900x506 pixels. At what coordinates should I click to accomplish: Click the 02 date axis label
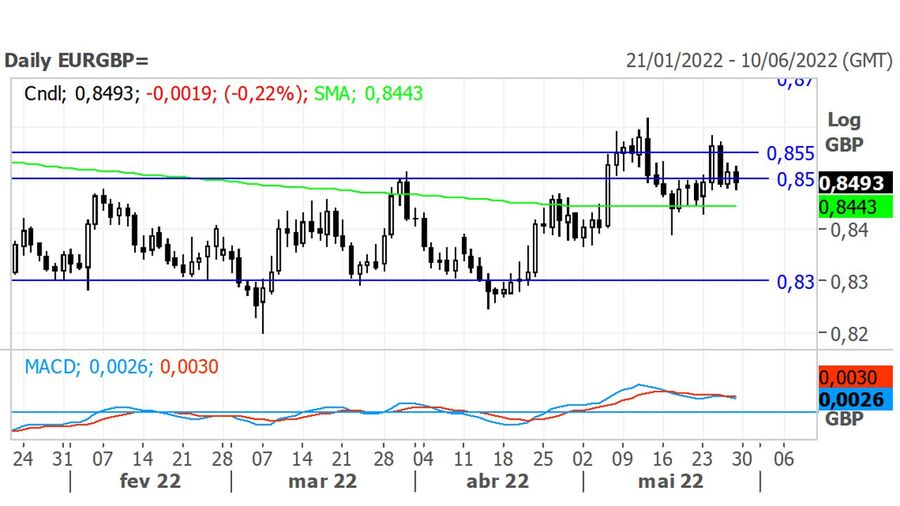tap(583, 459)
